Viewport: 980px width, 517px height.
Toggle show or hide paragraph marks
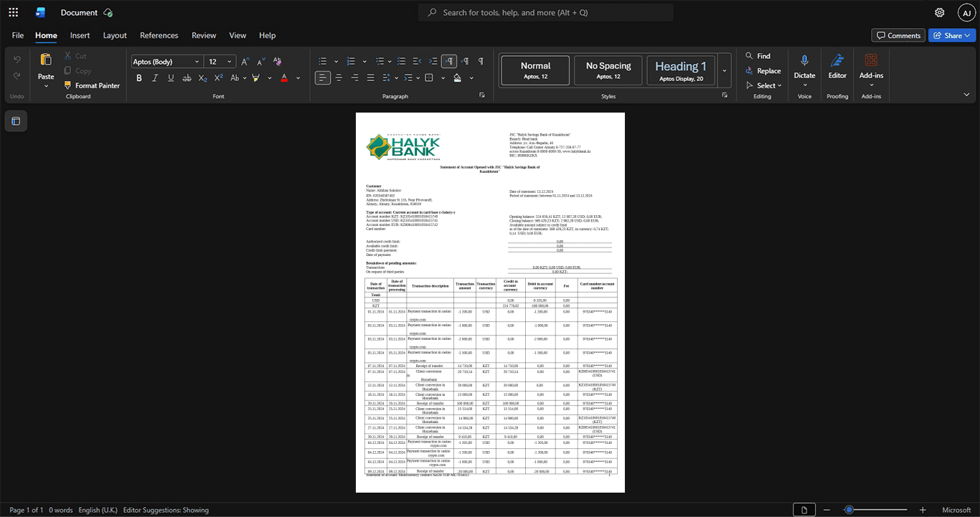[481, 62]
